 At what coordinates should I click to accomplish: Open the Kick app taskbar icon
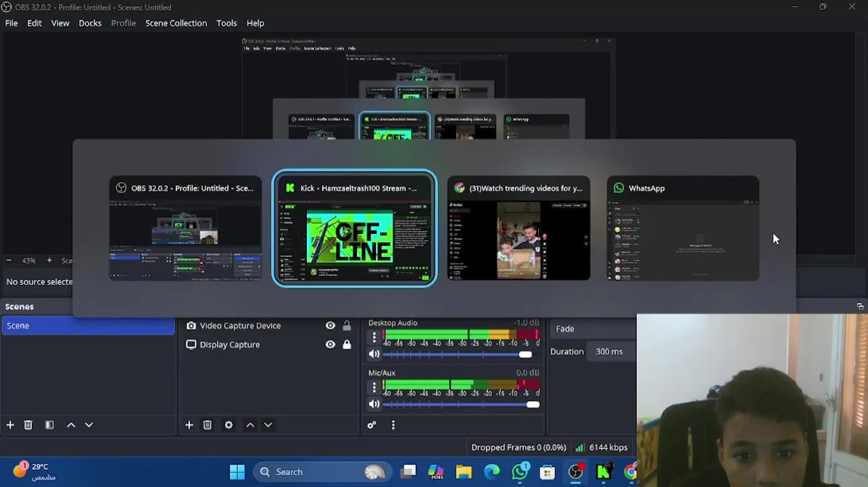pos(604,472)
